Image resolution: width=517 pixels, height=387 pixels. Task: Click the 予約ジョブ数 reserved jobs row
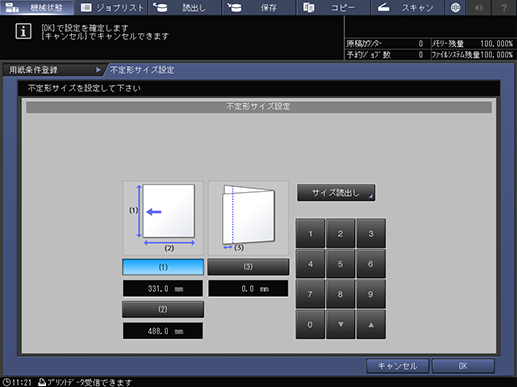pos(387,55)
